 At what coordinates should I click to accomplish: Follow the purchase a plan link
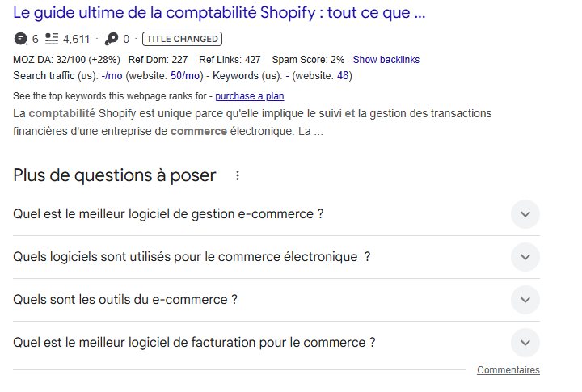[250, 96]
